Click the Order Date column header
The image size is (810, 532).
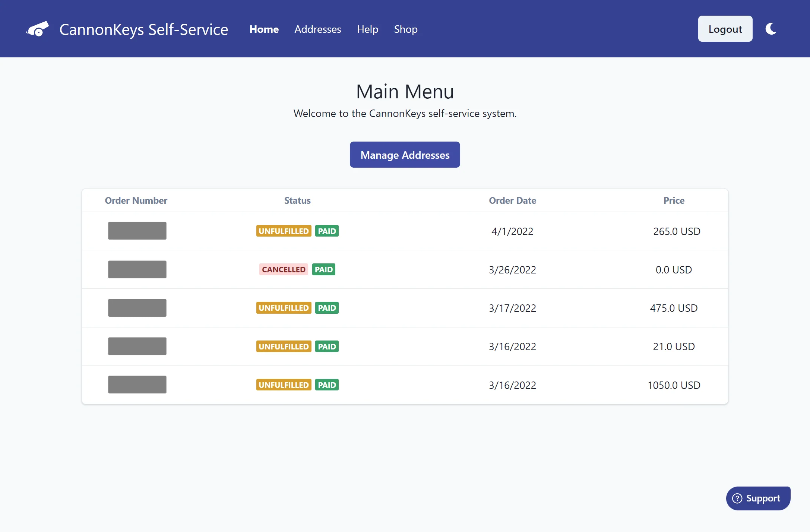click(x=512, y=200)
